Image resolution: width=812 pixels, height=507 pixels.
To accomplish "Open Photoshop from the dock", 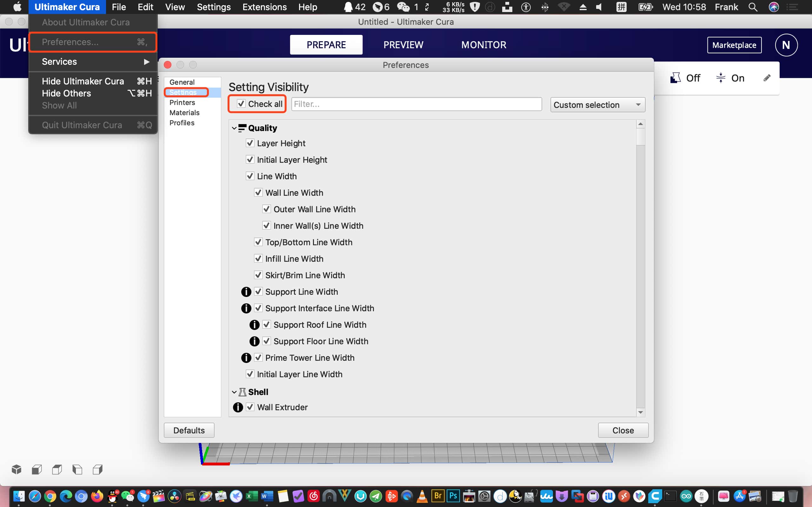I will [453, 496].
